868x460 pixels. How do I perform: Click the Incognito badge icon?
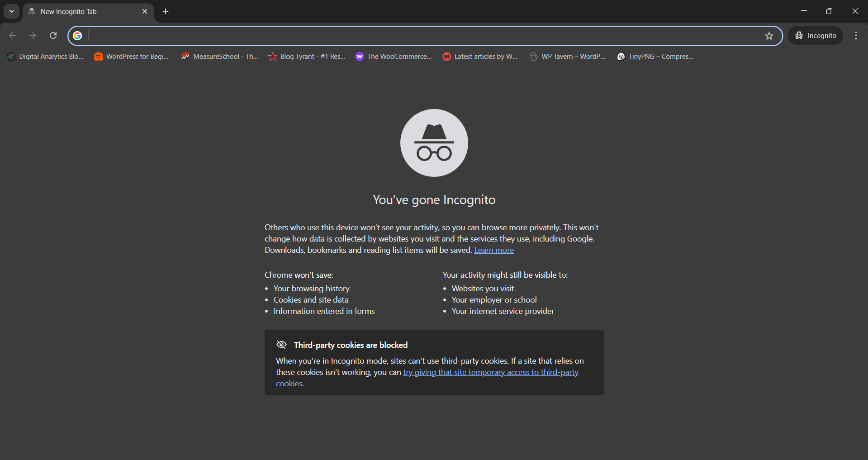coord(799,35)
